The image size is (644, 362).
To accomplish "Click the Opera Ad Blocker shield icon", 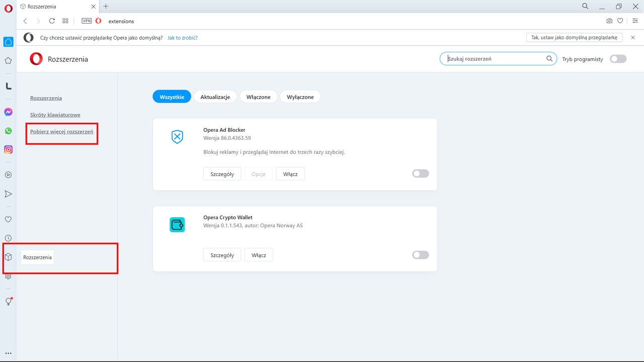I will [177, 137].
